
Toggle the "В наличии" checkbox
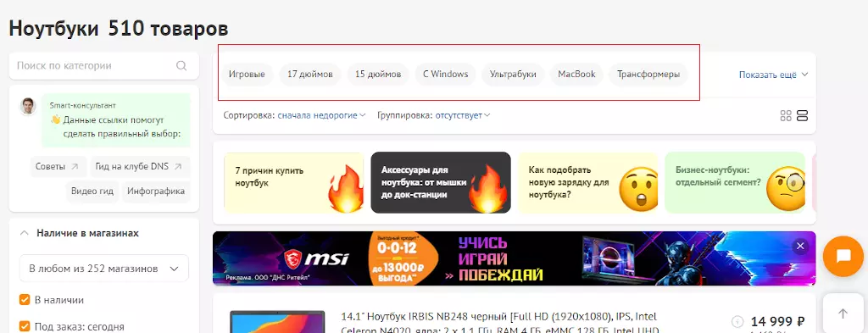[x=25, y=300]
